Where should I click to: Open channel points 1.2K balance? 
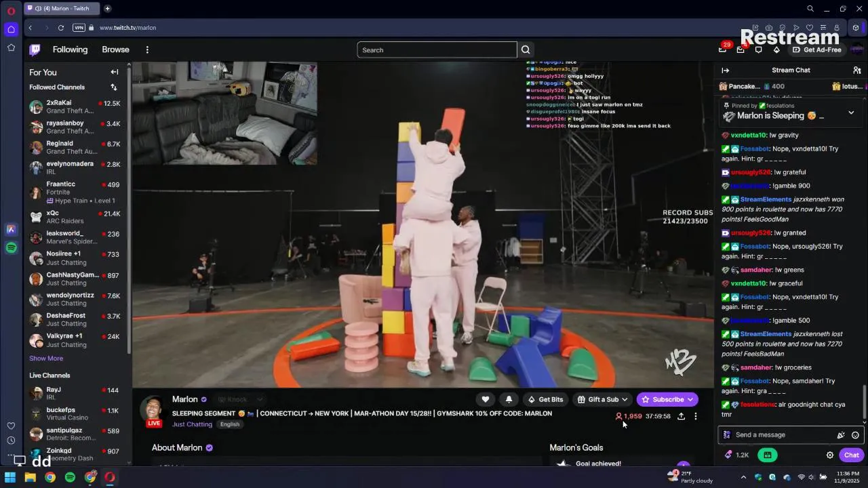(x=737, y=455)
